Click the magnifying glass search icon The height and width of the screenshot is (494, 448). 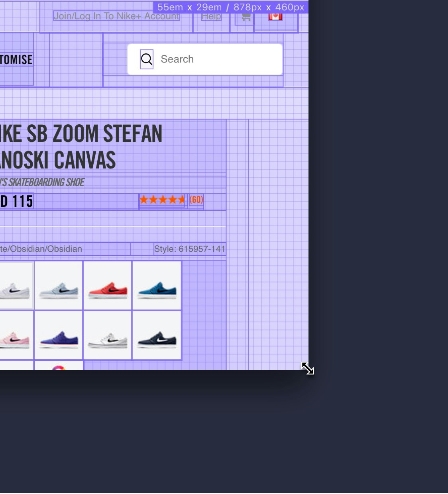(147, 59)
